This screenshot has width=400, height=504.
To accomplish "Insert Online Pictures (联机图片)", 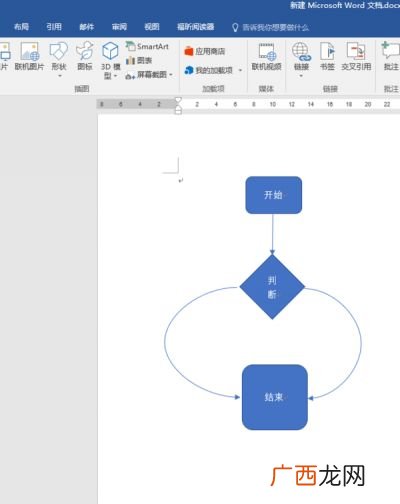I will click(x=29, y=56).
